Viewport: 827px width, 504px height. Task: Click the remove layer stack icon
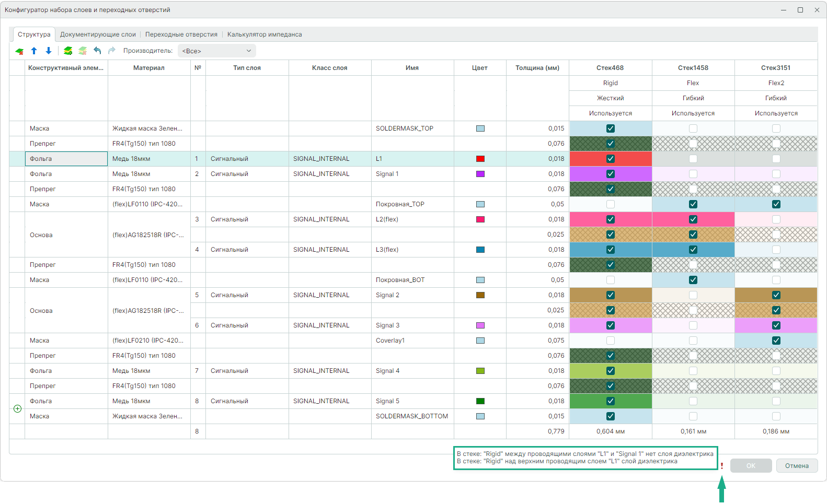point(83,51)
